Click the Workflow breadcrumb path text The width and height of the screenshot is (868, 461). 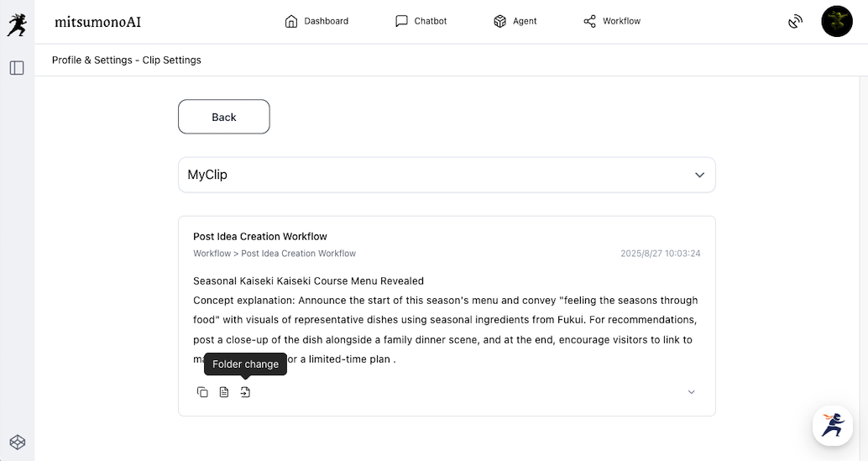(x=275, y=254)
